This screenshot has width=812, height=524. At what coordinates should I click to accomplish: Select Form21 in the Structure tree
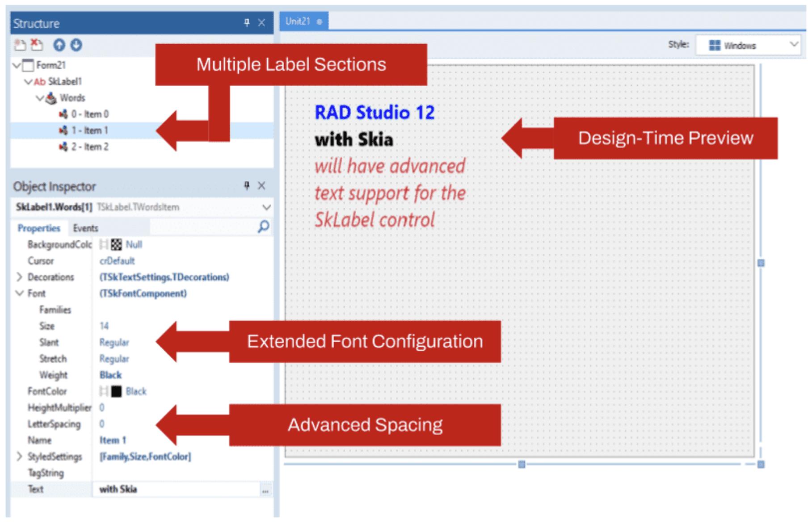(x=51, y=66)
